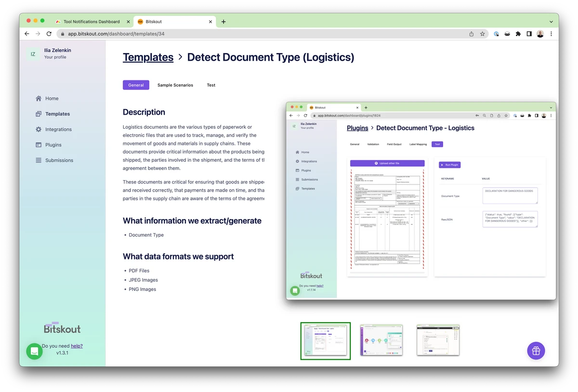Click the site lock icon in address bar

62,34
